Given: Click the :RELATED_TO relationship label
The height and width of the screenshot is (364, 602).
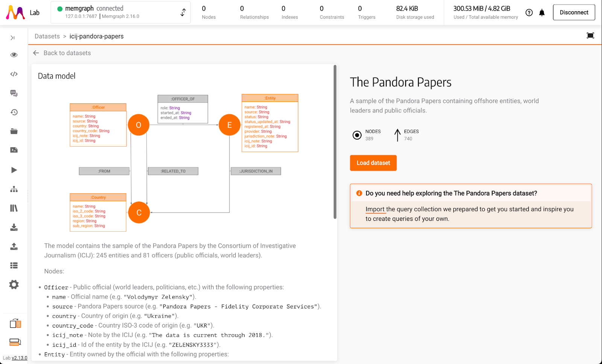Looking at the screenshot, I should tap(173, 171).
